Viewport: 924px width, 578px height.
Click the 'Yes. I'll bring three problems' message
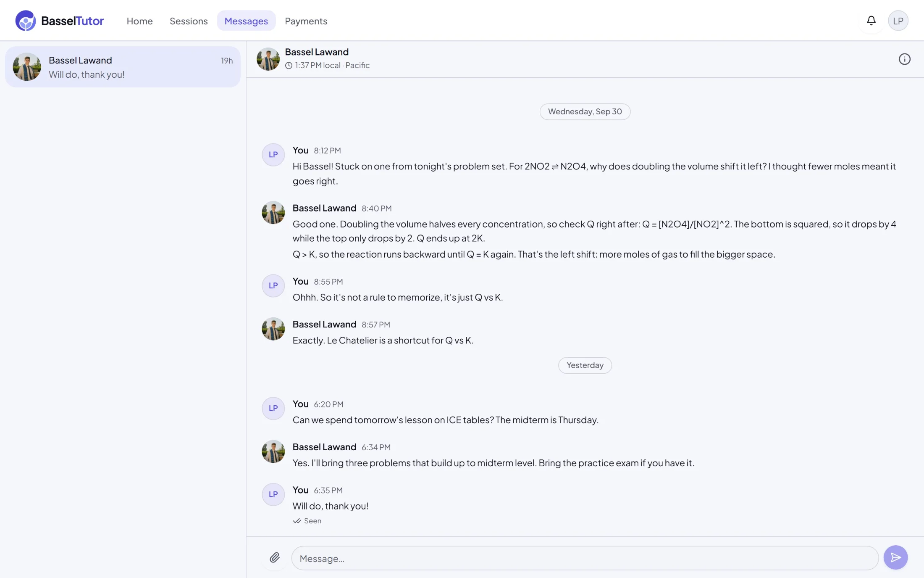pos(493,463)
